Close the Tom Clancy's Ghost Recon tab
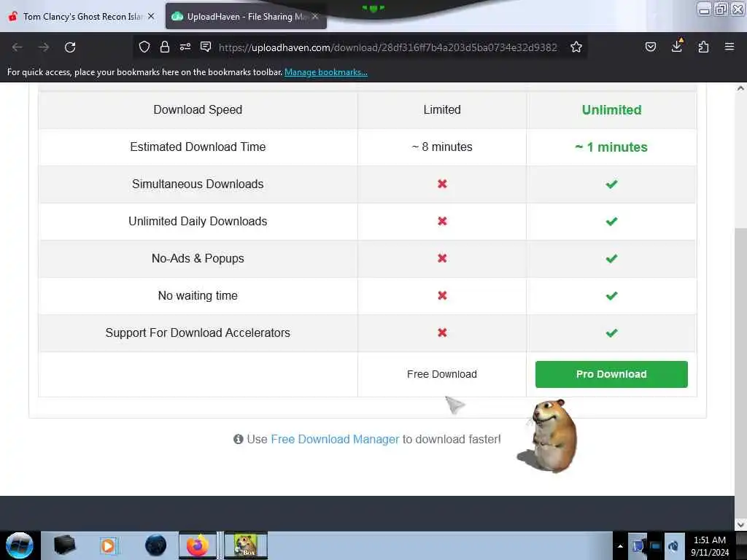This screenshot has height=560, width=747. point(151,16)
